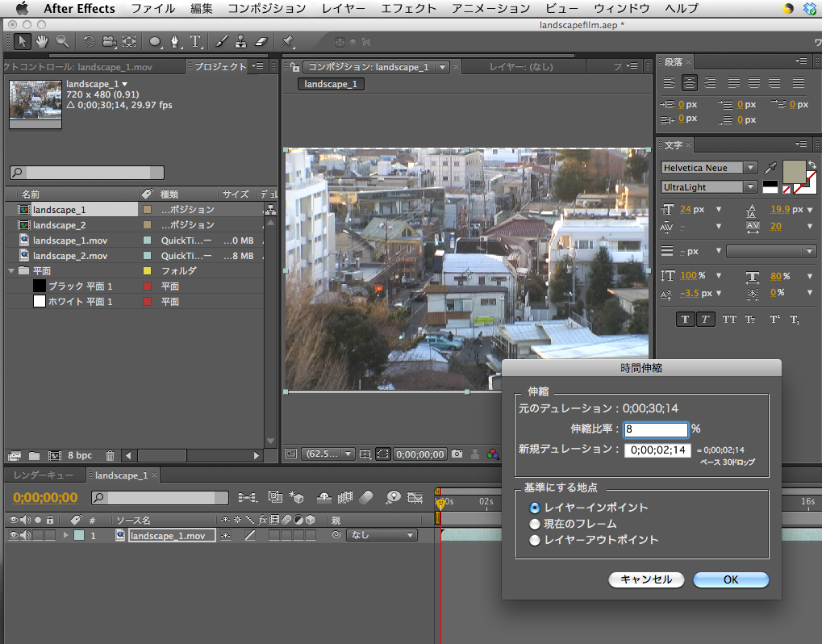The image size is (822, 644).
Task: Select the Puppet Pin tool
Action: coord(286,41)
